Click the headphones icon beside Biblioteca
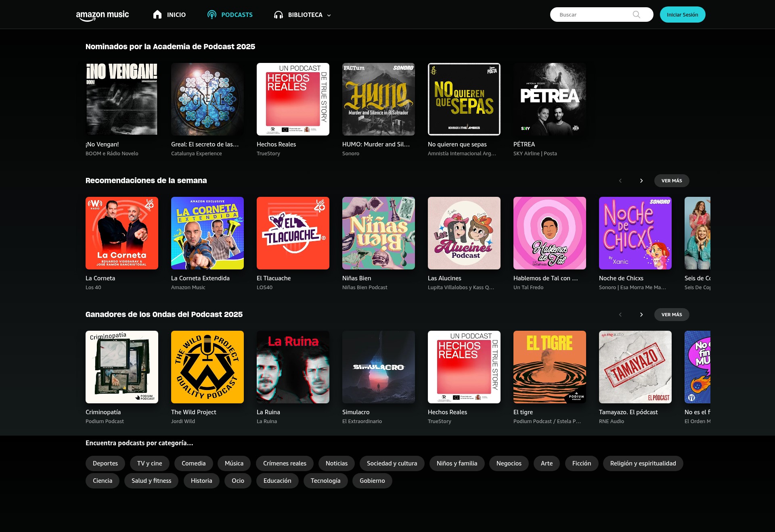The width and height of the screenshot is (775, 532). click(x=279, y=15)
